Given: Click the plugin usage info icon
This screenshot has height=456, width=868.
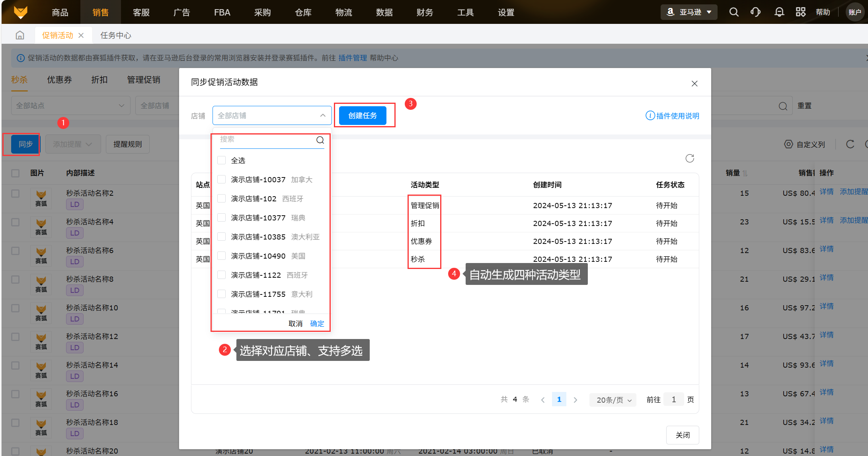Looking at the screenshot, I should coord(650,116).
